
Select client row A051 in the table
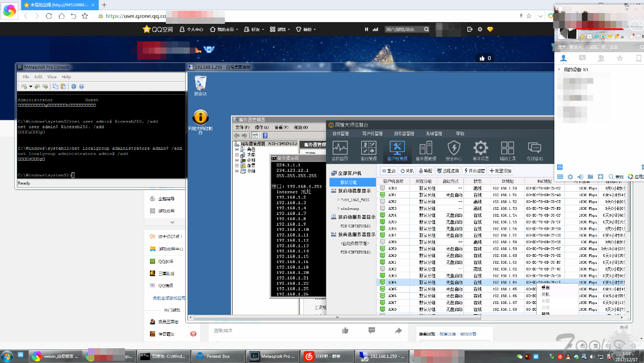[502, 195]
